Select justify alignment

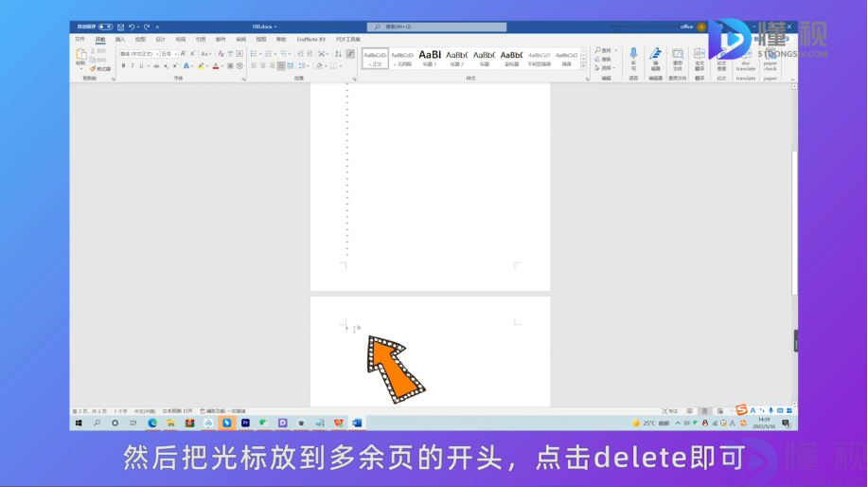(x=281, y=66)
